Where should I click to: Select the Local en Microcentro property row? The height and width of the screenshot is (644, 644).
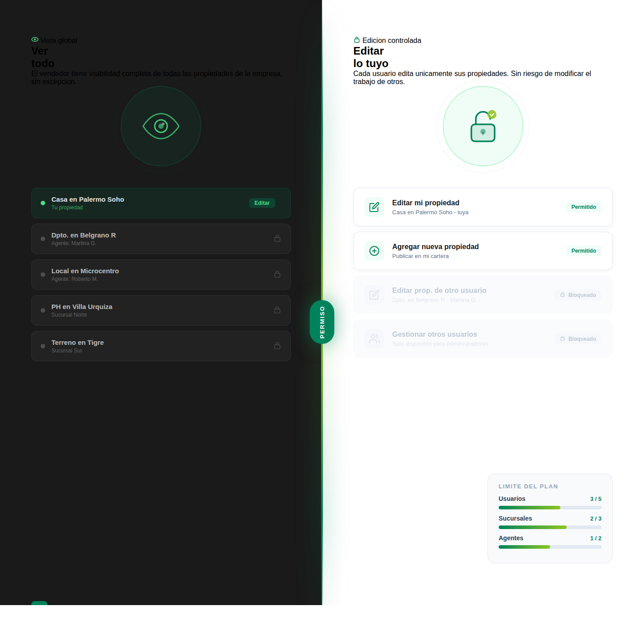tap(161, 275)
